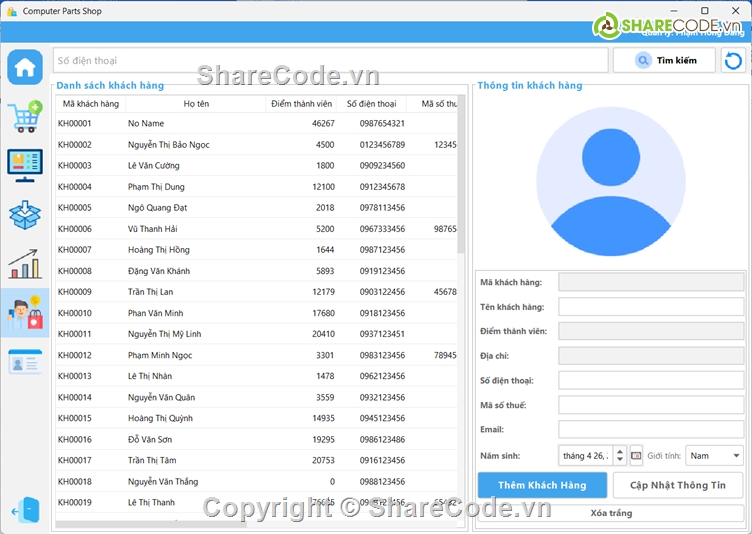Select row Lê Văn Cường
752x534 pixels.
(257, 166)
